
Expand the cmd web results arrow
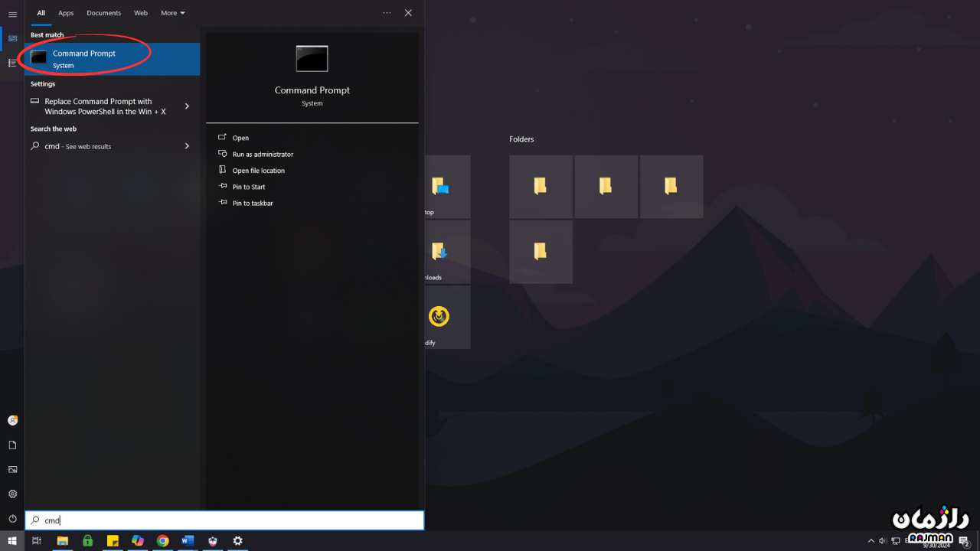[187, 146]
